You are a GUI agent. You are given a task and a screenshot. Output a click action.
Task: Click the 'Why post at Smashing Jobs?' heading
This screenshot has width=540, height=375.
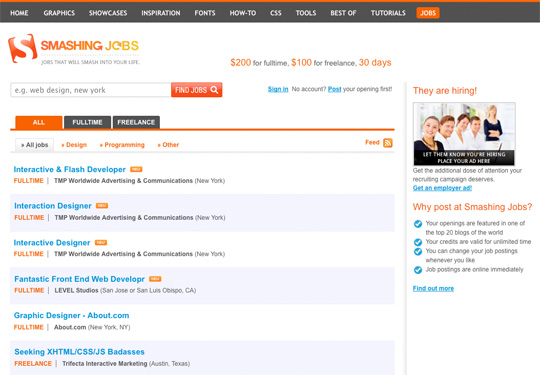[x=472, y=207]
